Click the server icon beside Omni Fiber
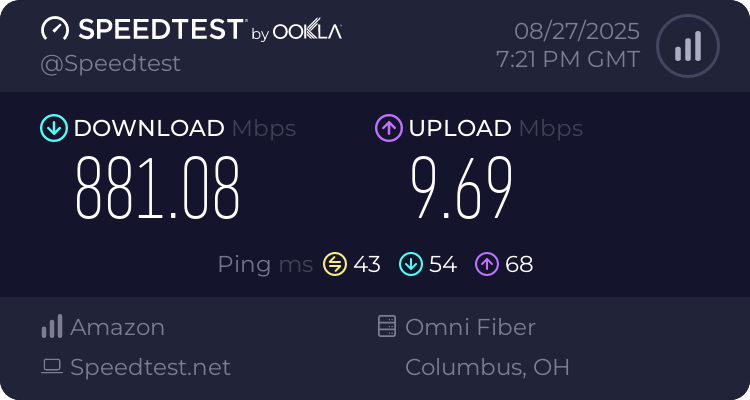750x400 pixels. click(x=386, y=327)
